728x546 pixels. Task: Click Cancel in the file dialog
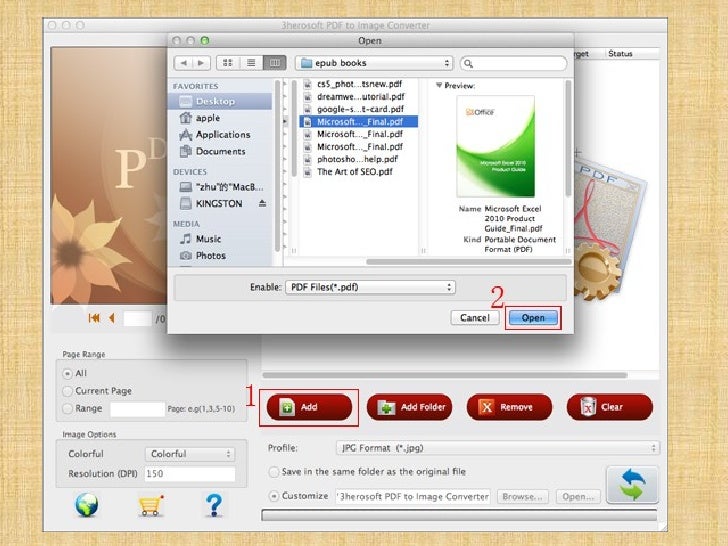(x=474, y=318)
